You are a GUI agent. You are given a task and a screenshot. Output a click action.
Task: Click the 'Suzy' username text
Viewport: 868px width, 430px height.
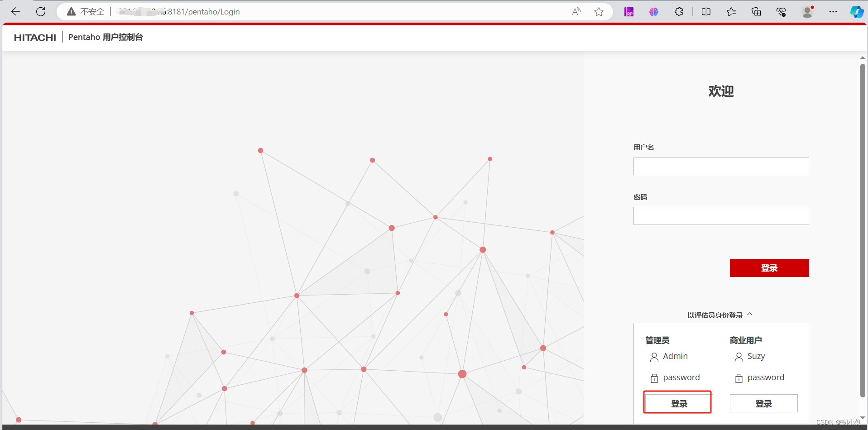[x=756, y=356]
